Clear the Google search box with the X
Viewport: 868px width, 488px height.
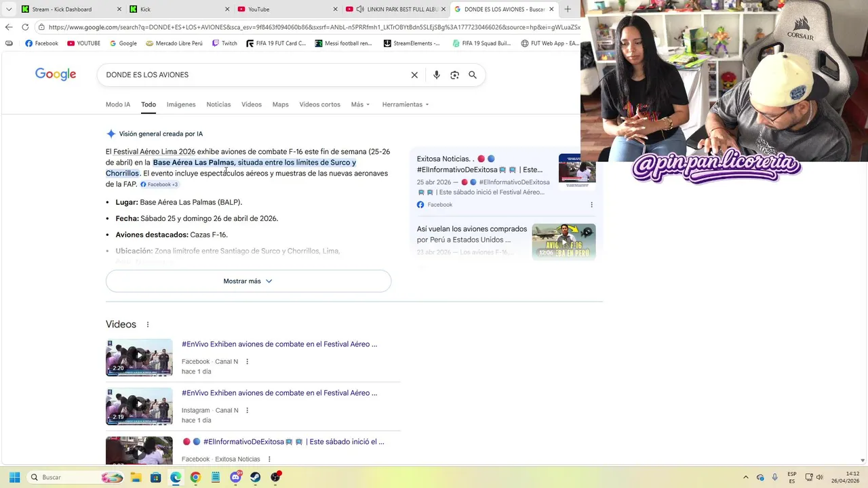click(x=414, y=75)
